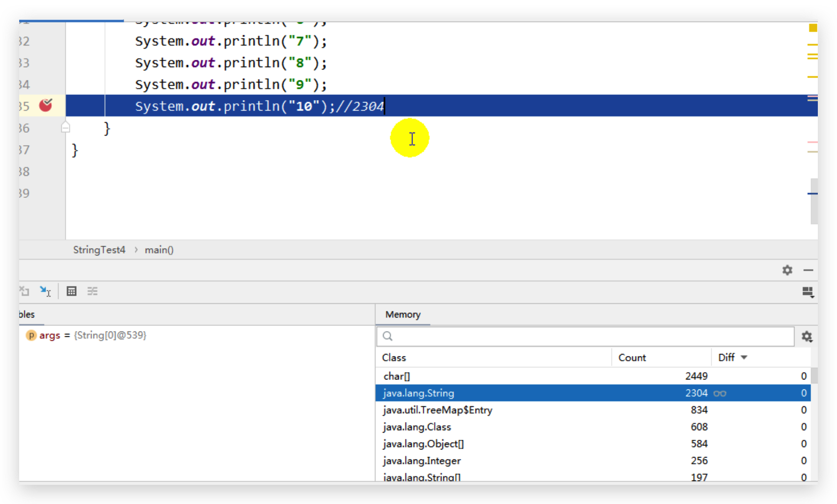Select the Variables tab

click(27, 314)
